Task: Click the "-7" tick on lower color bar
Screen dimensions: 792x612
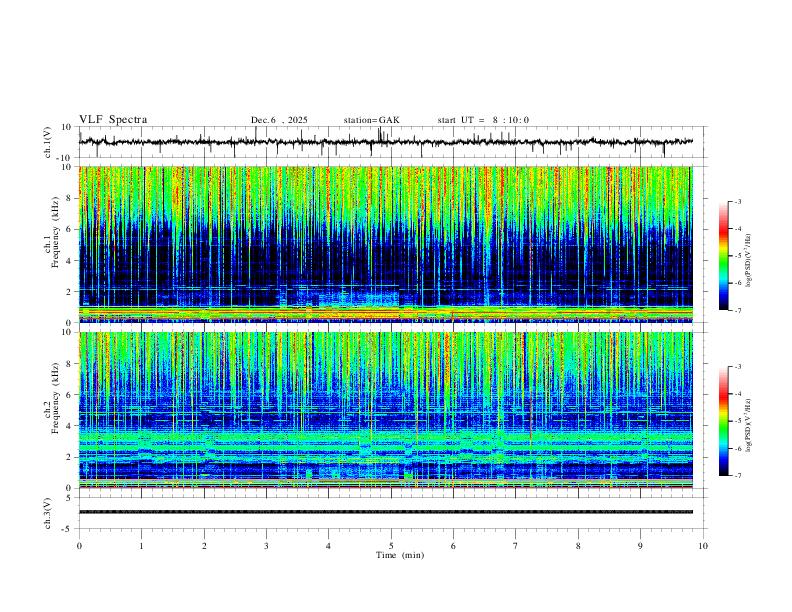Action: click(737, 476)
